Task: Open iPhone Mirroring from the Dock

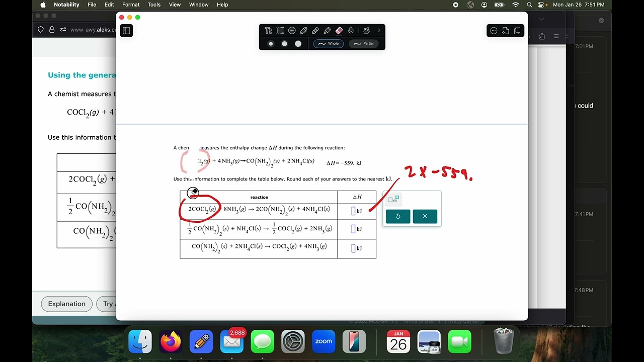Action: pos(354,342)
